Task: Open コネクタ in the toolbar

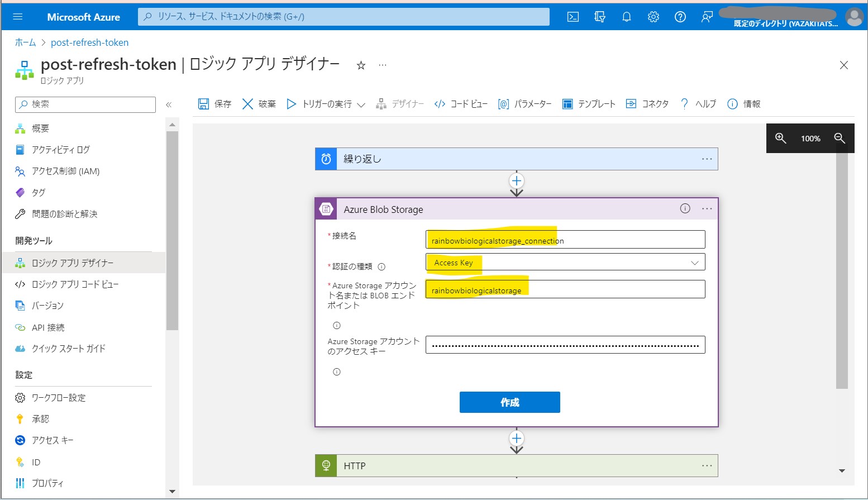Action: click(x=647, y=104)
